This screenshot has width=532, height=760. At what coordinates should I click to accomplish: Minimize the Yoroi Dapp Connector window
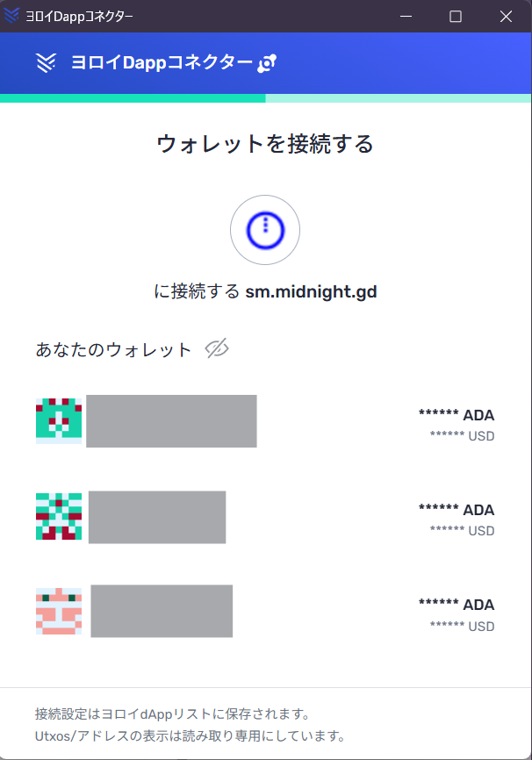tap(406, 16)
